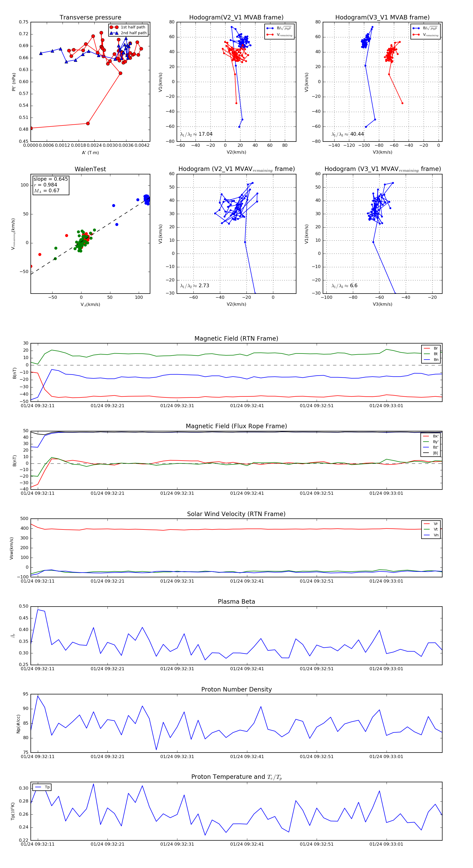The image size is (473, 868).
Task: Click the "500" tick on velocity y-axis
Action: coord(24,519)
